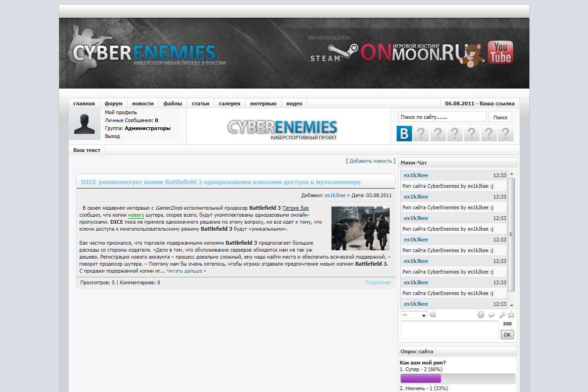Click the Дата: 03.08.2011 text
The height and width of the screenshot is (392, 588).
(x=372, y=195)
